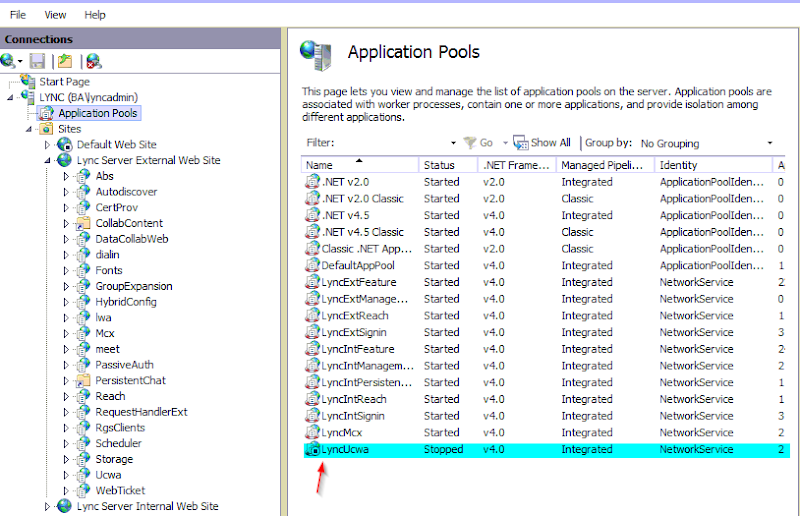
Task: Collapse the LYNC server node
Action: (x=10, y=97)
